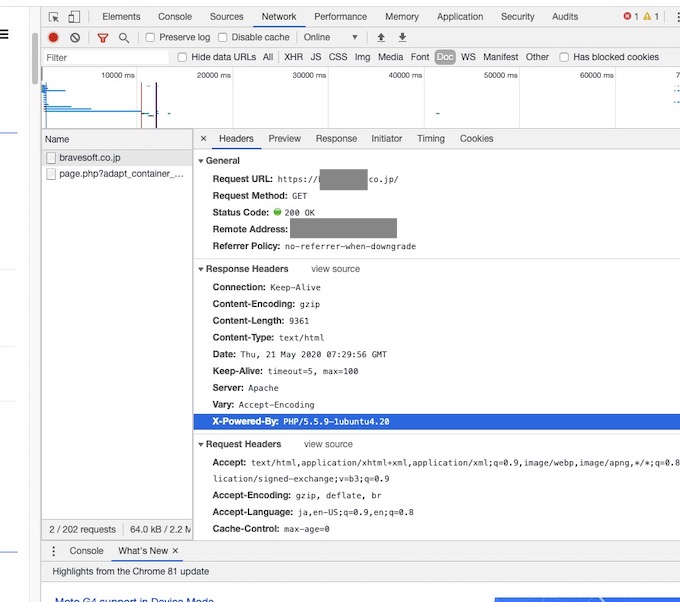Filter requests by All types
Screen dimensions: 680x602
tap(268, 57)
